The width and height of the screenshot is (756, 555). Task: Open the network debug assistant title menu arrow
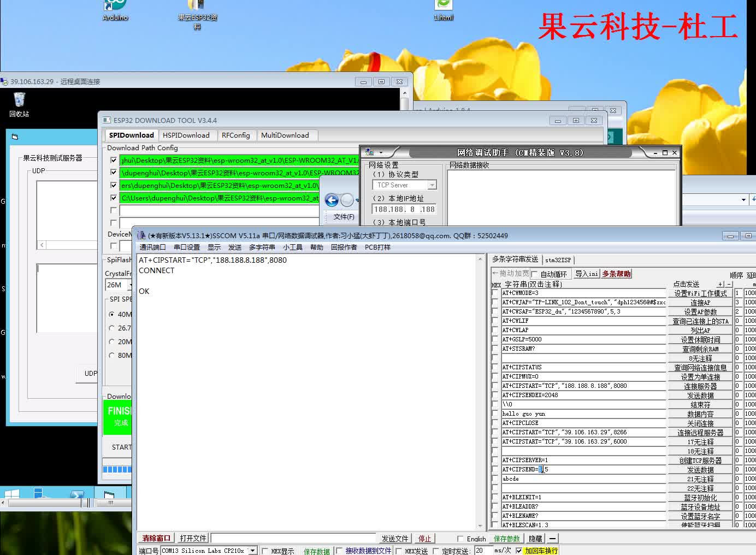[x=381, y=152]
